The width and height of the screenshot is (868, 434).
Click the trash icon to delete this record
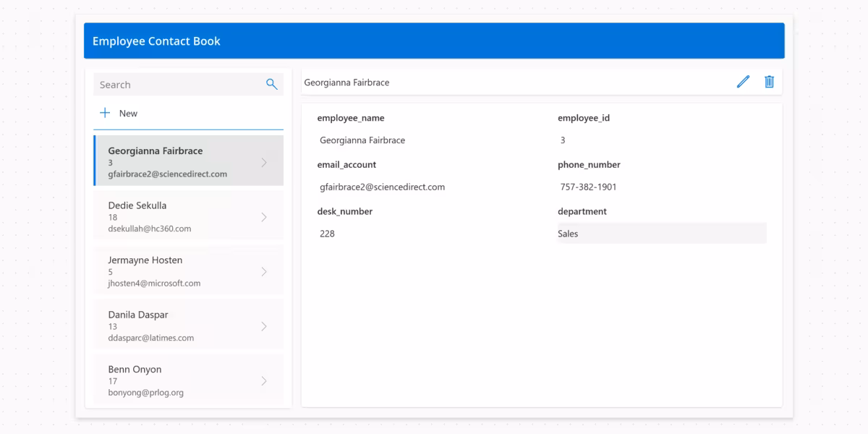pyautogui.click(x=769, y=82)
